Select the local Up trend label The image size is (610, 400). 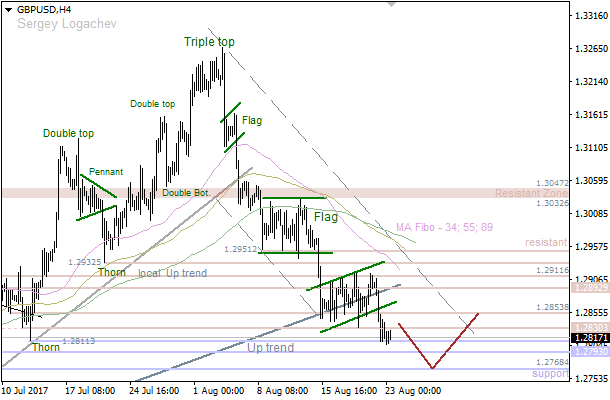pos(172,273)
